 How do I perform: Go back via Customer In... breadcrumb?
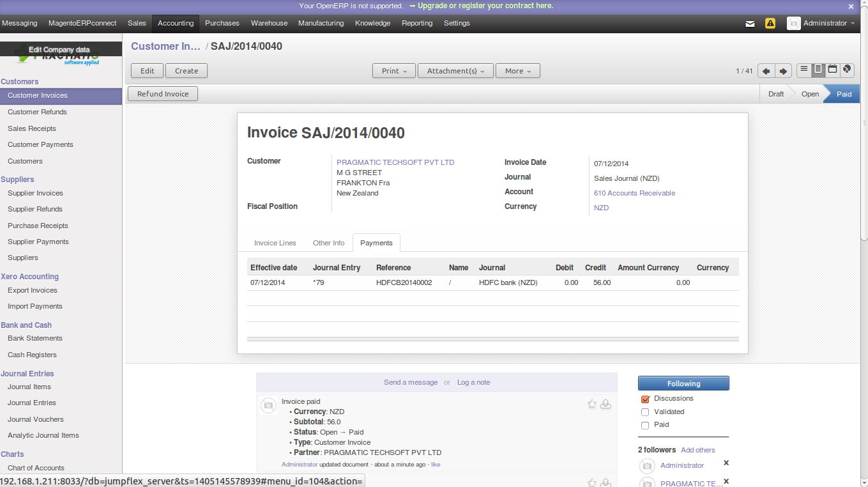point(166,46)
